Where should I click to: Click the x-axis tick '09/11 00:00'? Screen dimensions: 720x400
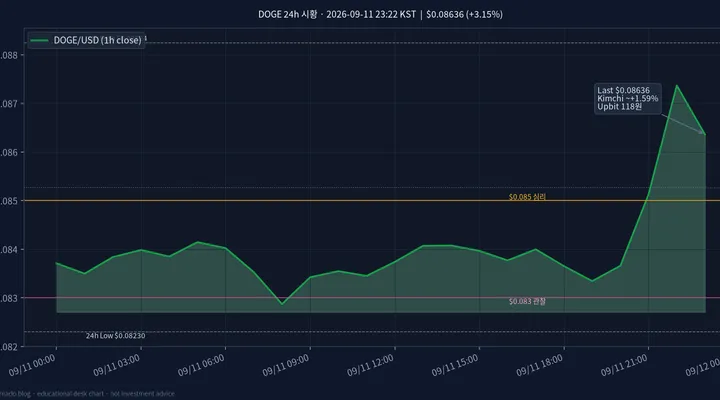pyautogui.click(x=32, y=366)
